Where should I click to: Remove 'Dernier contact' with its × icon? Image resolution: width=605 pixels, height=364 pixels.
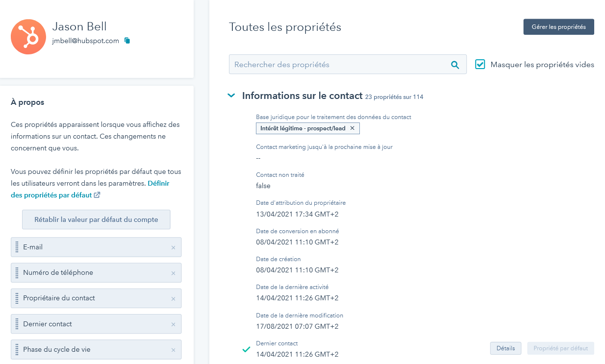[173, 324]
